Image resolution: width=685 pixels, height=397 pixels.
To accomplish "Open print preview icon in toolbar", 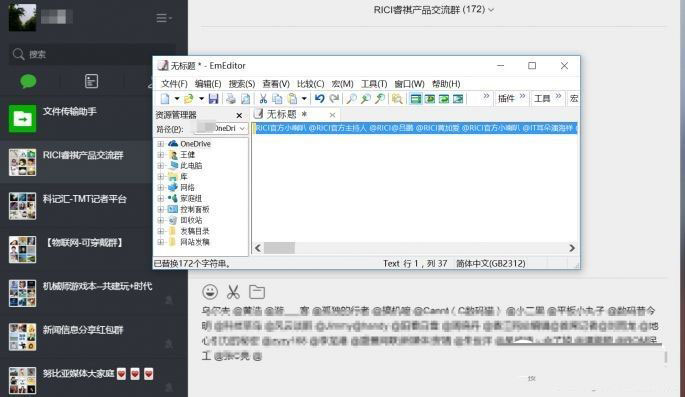I will (246, 99).
